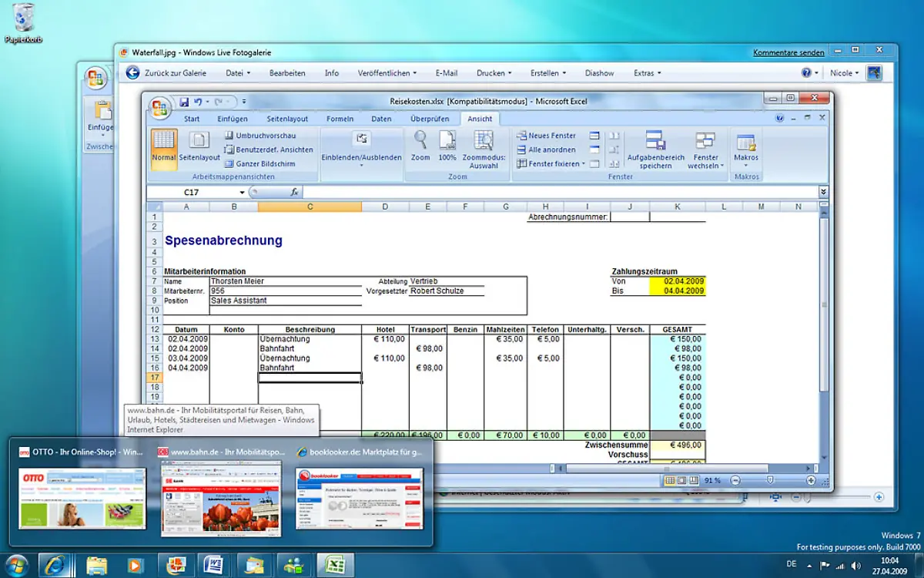The image size is (924, 578).
Task: Click the Aufgabenbereich speichern icon
Action: [x=654, y=149]
